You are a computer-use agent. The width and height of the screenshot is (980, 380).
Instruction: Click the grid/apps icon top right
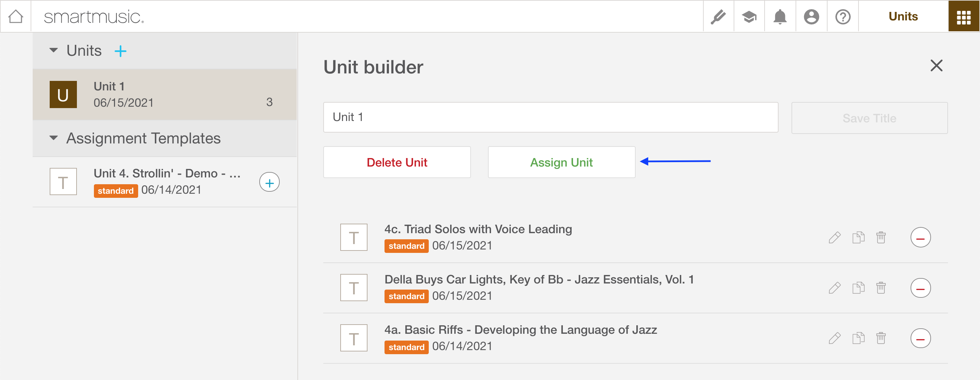click(x=964, y=17)
